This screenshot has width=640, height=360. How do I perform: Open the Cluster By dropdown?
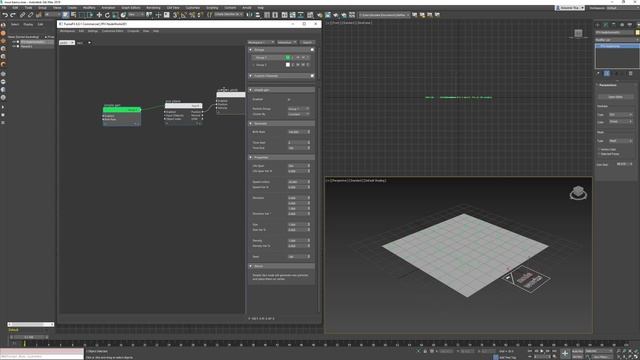tap(299, 114)
